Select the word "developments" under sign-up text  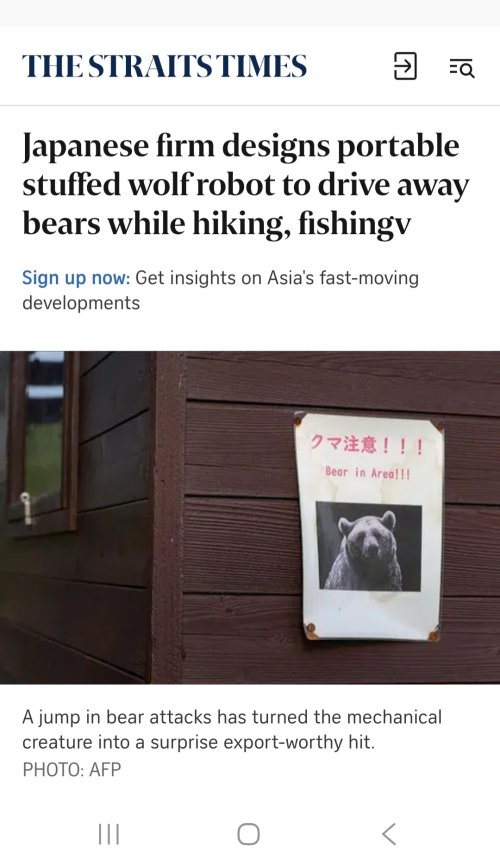click(x=81, y=303)
